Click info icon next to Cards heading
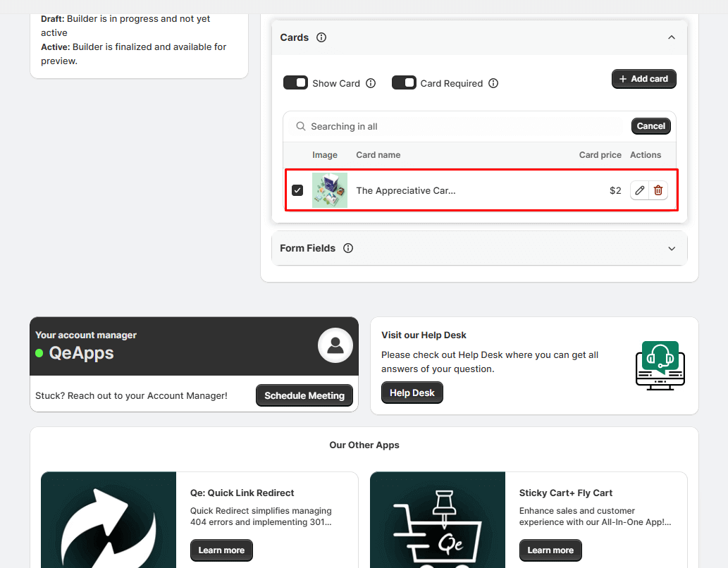728x568 pixels. coord(321,37)
